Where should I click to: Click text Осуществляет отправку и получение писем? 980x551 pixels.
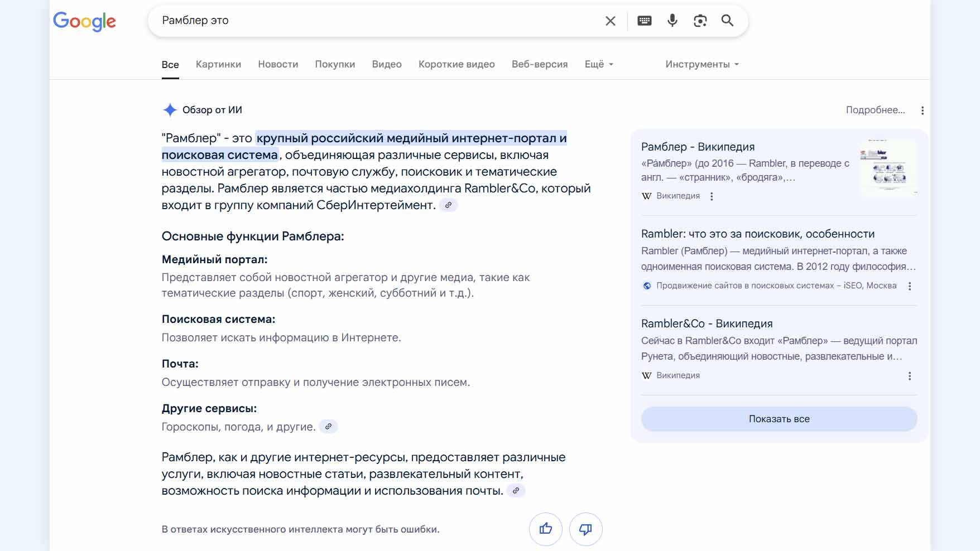[316, 382]
